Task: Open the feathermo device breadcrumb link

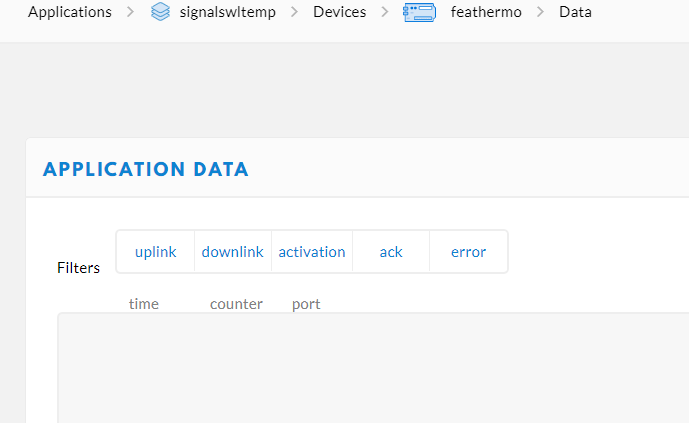Action: (x=486, y=13)
